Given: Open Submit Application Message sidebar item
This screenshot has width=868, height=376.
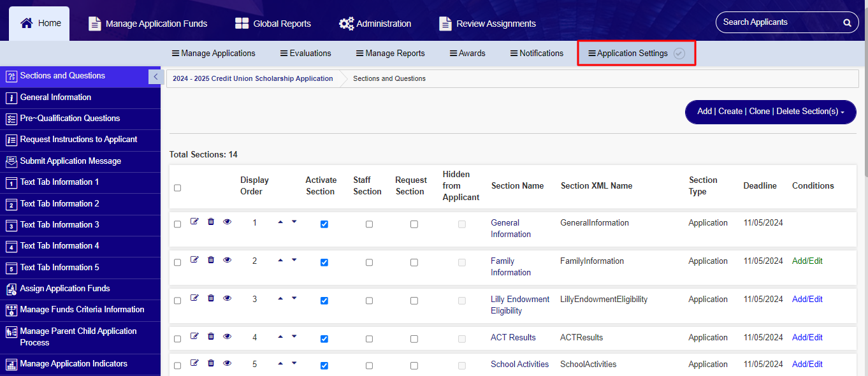Looking at the screenshot, I should (x=80, y=161).
